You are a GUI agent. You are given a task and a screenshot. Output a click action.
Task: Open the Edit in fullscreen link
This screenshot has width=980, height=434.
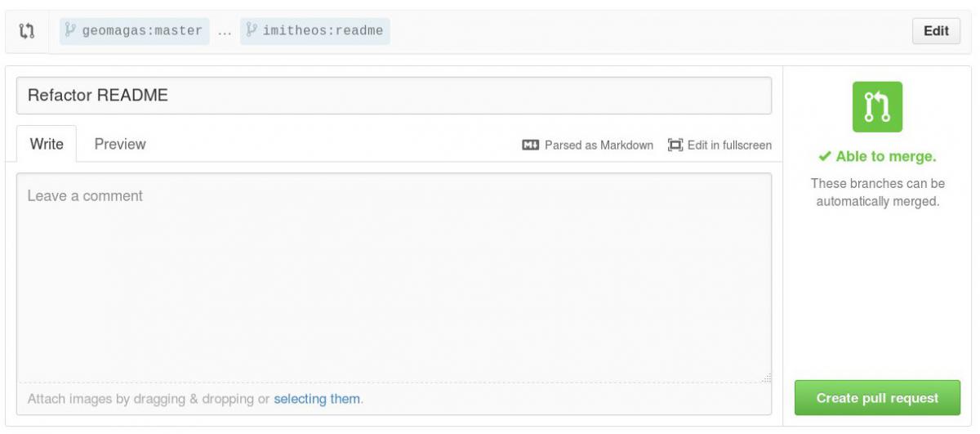[729, 145]
